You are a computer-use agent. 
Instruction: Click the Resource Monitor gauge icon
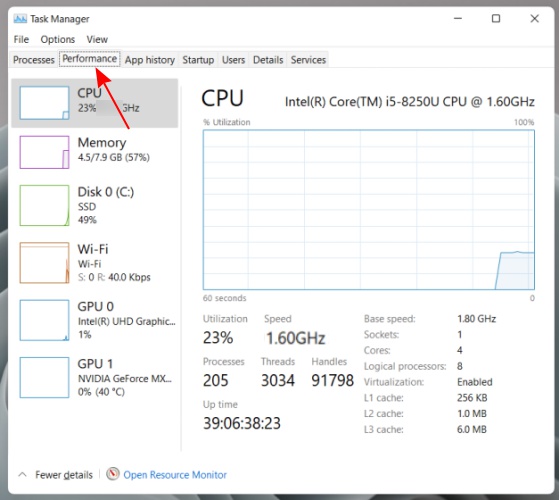pos(113,474)
